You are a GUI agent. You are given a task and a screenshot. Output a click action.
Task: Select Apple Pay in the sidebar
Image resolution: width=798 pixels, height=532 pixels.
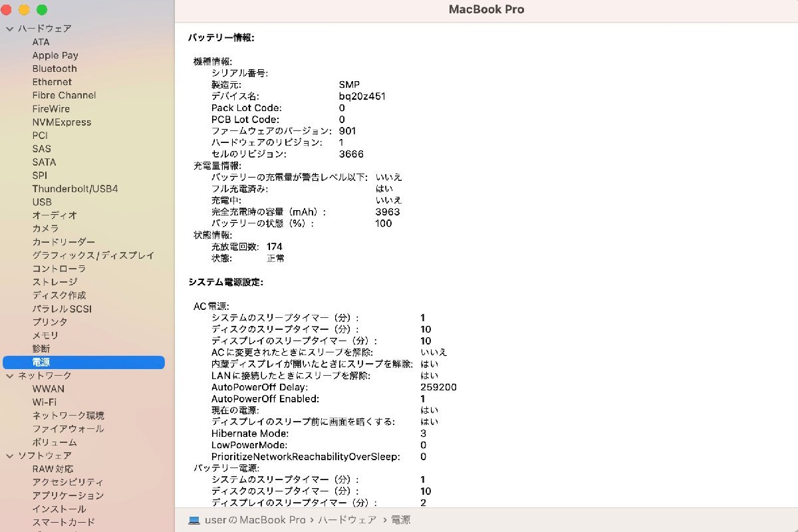(x=55, y=55)
